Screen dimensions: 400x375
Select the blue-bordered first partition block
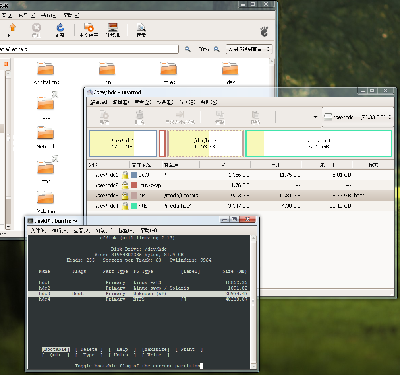[x=123, y=143]
